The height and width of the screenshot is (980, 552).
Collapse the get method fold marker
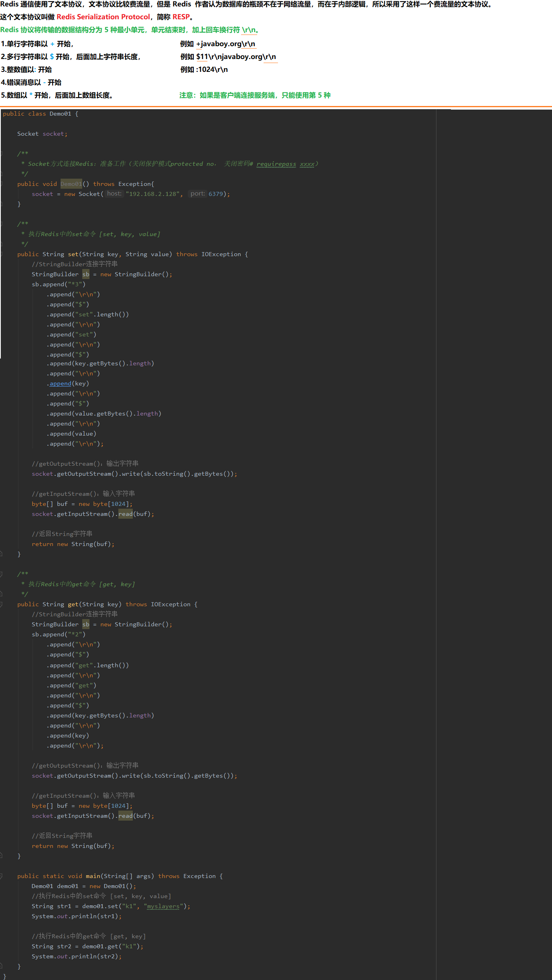[1, 604]
